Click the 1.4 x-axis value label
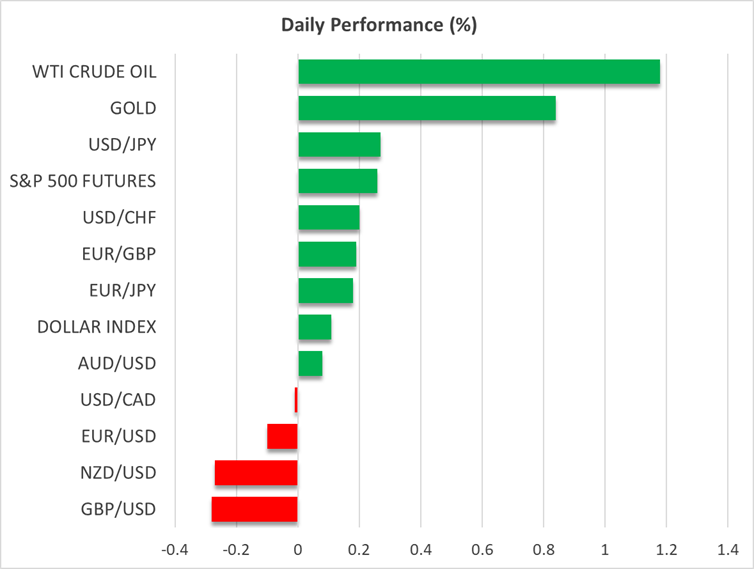 (726, 549)
